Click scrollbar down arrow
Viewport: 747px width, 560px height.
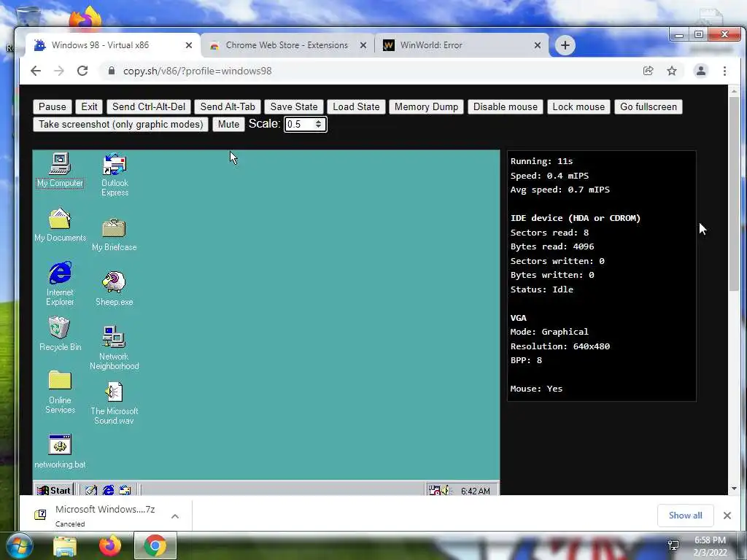[x=734, y=489]
